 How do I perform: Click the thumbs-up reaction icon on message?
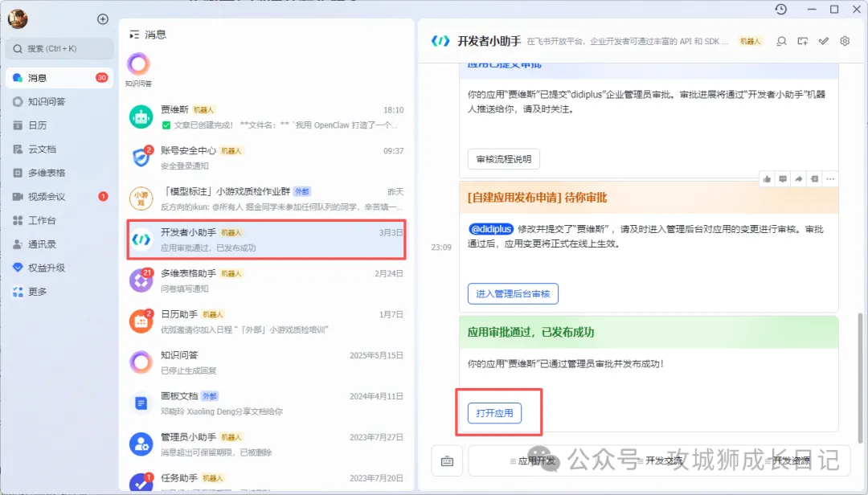767,178
